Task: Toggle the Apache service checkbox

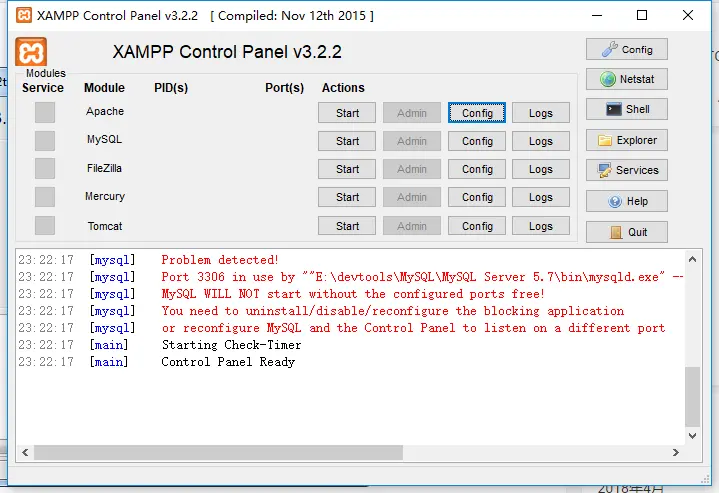Action: click(x=45, y=113)
